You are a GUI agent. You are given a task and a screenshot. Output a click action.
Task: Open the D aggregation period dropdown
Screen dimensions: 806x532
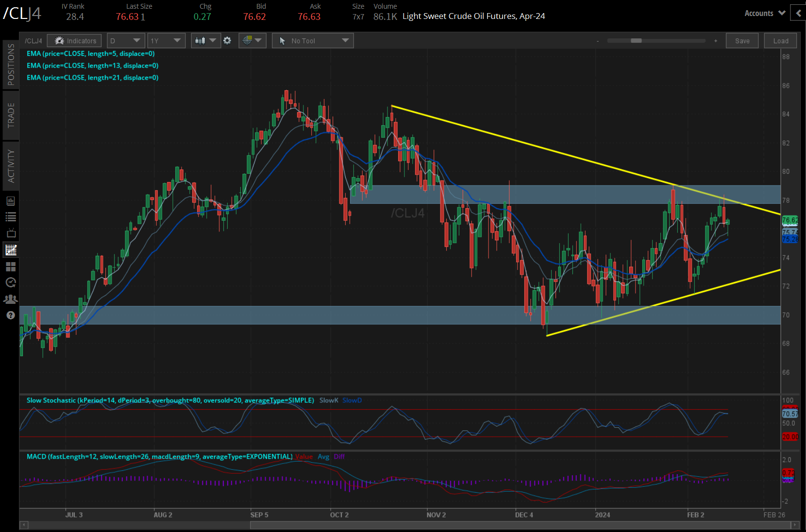tap(125, 41)
